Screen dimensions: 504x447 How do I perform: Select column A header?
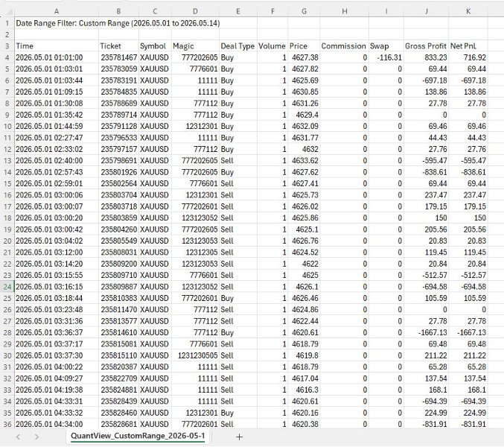click(57, 12)
